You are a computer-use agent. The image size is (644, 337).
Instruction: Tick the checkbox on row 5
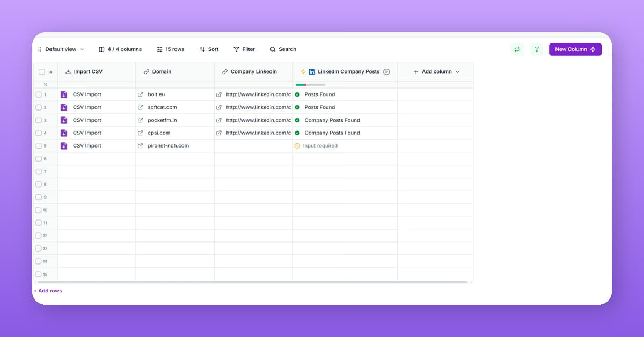tap(38, 145)
